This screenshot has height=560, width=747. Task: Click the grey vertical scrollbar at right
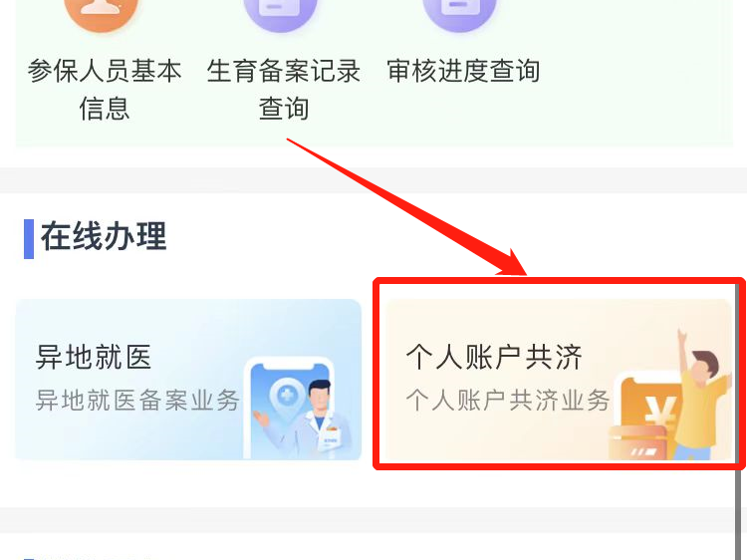[x=738, y=421]
